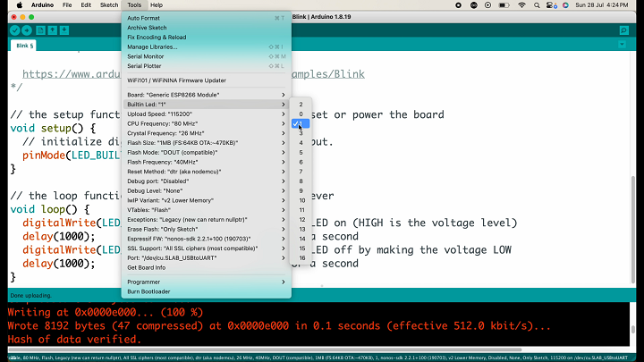
Task: Choose Burn Bootloader
Action: (x=207, y=291)
